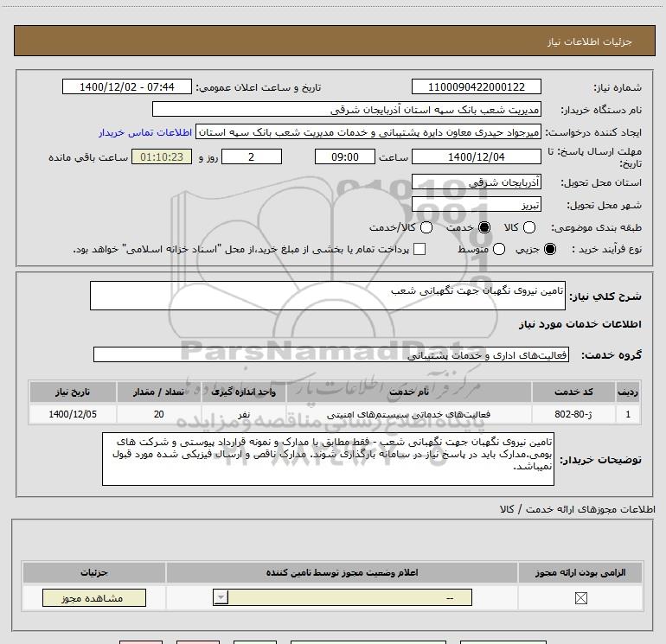Toggle the اسناد خزانه اسلامی payment checkbox
666x644 pixels.
[x=419, y=249]
